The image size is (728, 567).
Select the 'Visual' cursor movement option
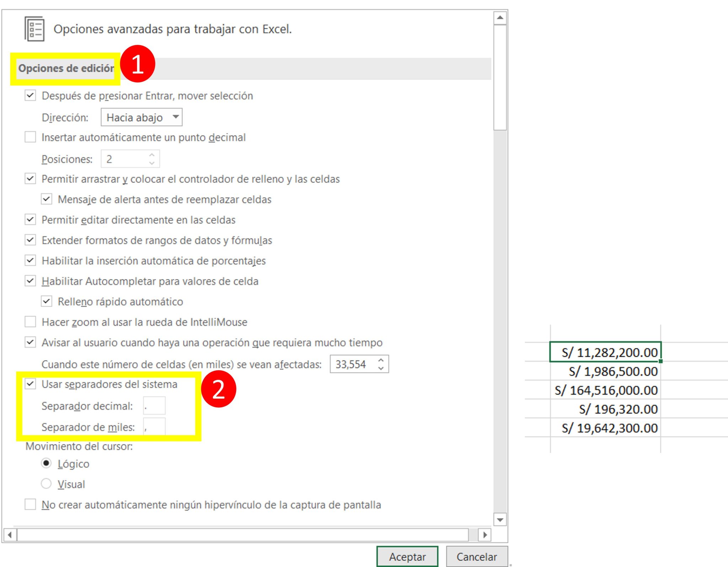pos(46,483)
